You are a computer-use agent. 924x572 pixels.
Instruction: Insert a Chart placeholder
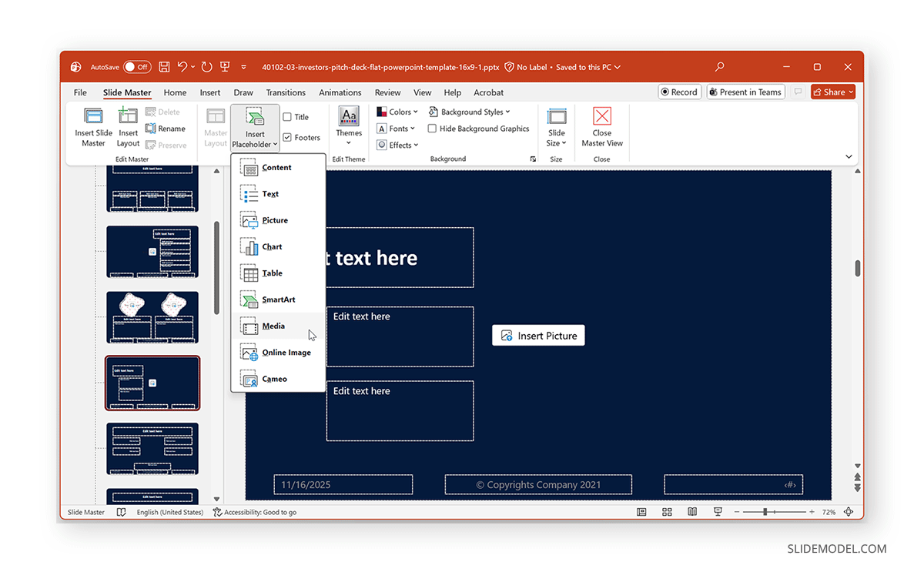(270, 246)
